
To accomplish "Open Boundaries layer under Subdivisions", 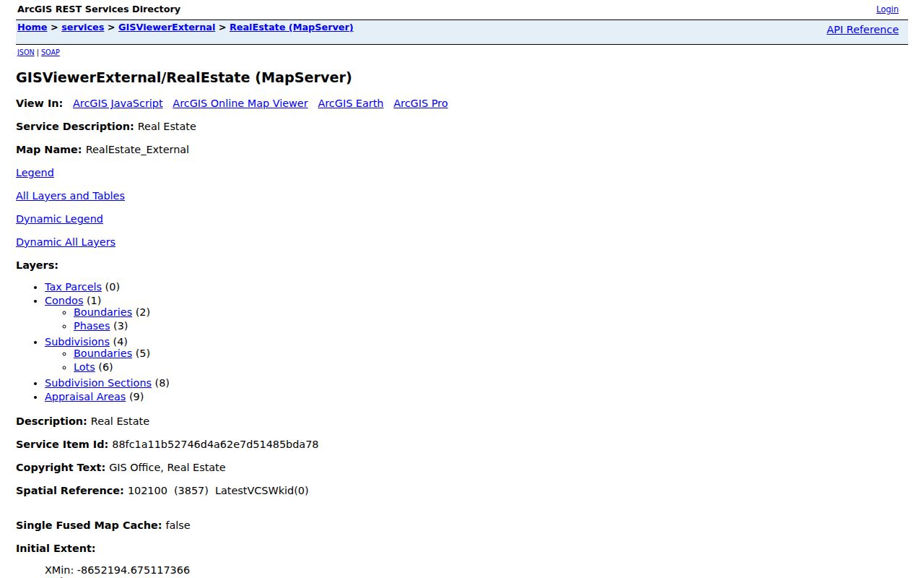I will tap(103, 353).
